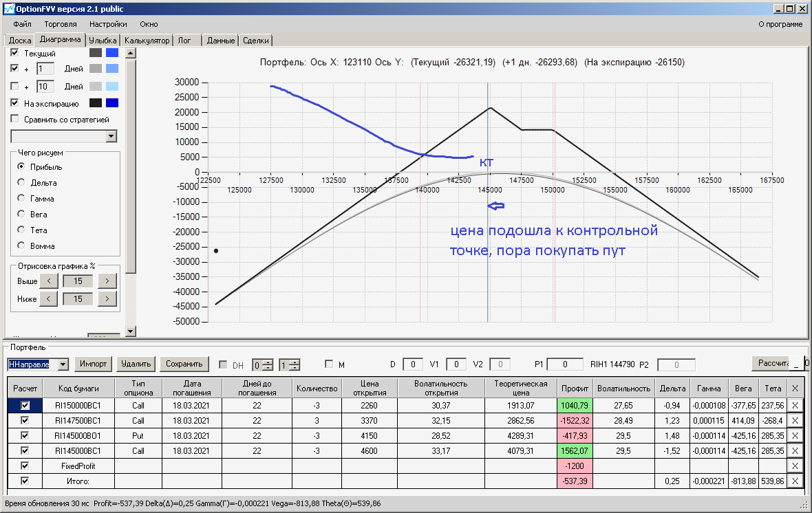Click the V1 input field
This screenshot has height=513, width=812.
click(456, 364)
